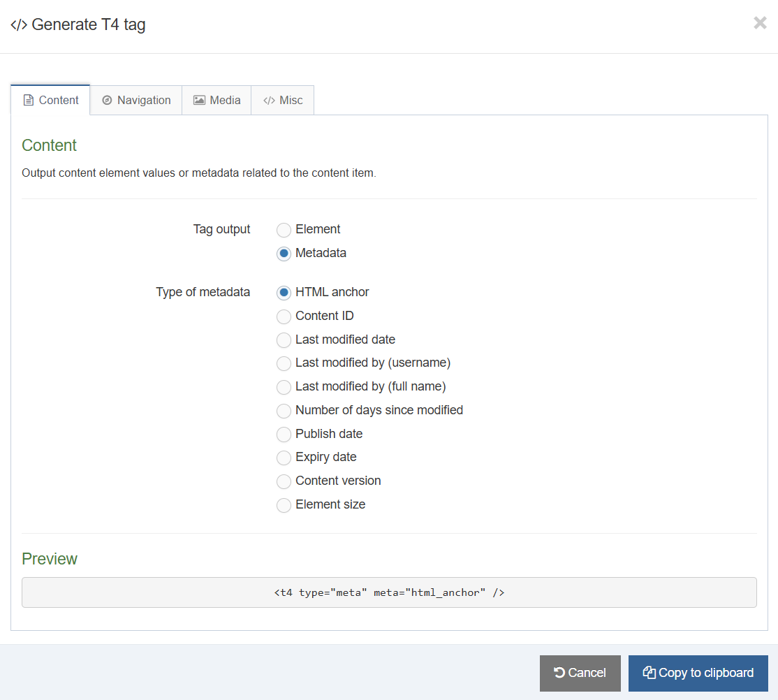Screen dimensions: 778x700
Task: Click the generated T4 tag preview text
Action: pos(389,592)
